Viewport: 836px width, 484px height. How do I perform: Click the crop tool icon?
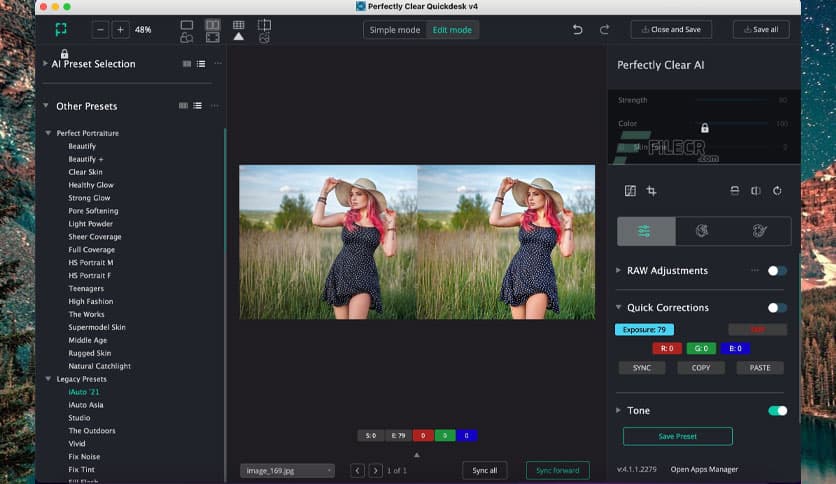651,191
